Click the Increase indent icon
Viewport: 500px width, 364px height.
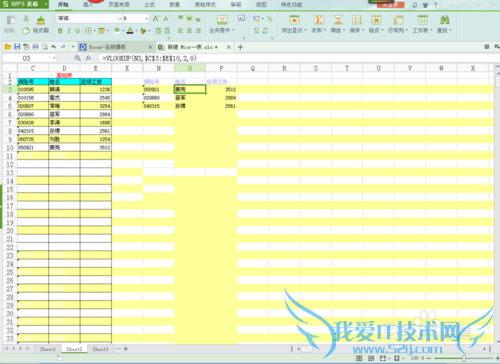(167, 31)
